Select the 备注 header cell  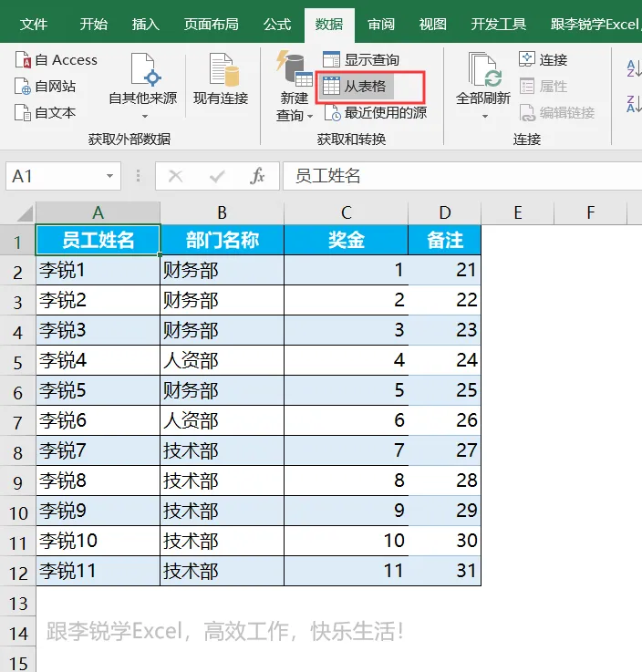tap(445, 240)
